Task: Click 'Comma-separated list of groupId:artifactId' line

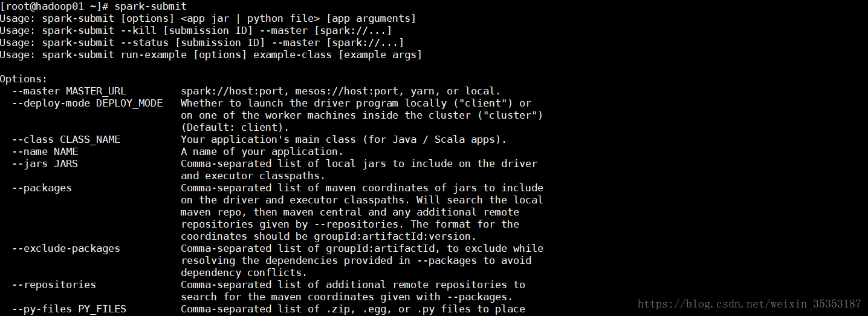Action: pyautogui.click(x=362, y=248)
